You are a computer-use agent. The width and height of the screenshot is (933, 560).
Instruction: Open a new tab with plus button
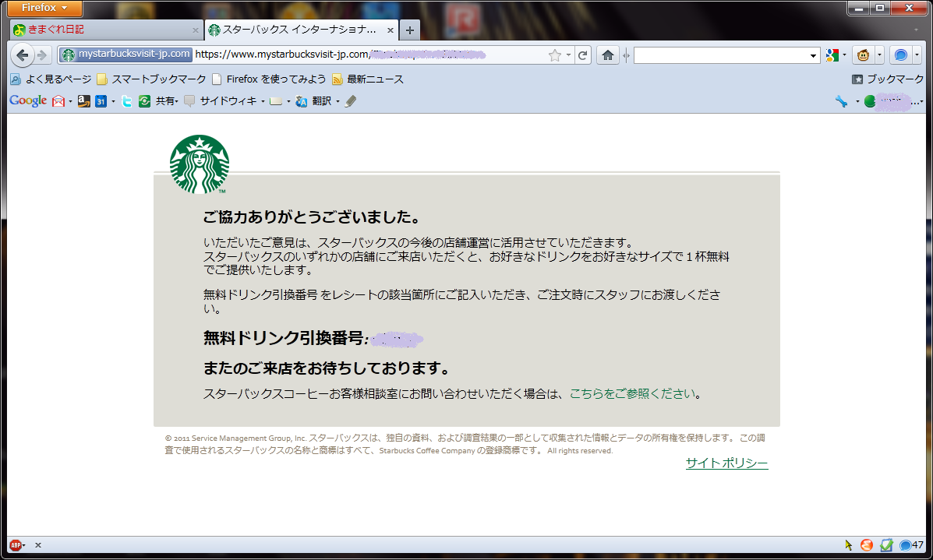coord(409,30)
